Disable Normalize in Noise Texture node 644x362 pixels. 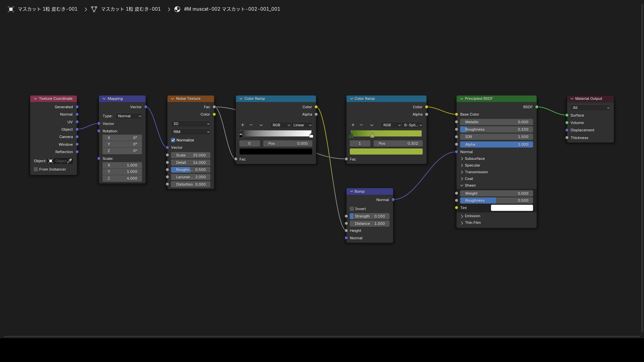coord(173,140)
